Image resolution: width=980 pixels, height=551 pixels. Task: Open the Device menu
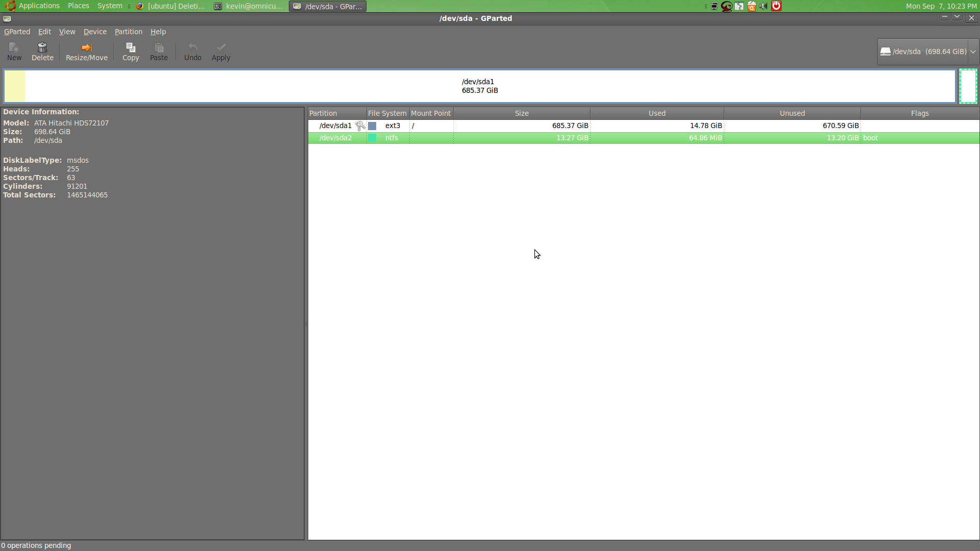pos(94,32)
